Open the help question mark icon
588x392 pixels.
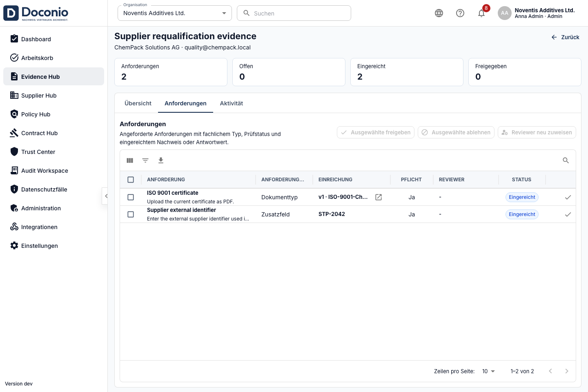pos(460,13)
